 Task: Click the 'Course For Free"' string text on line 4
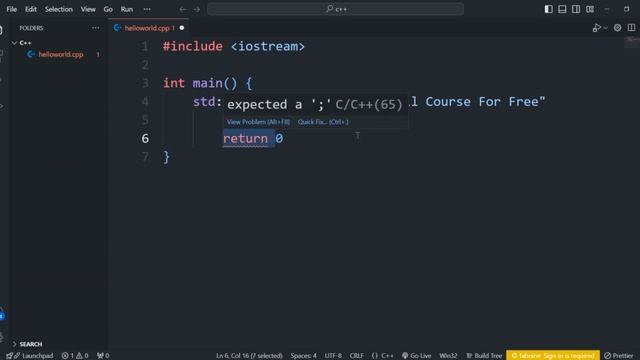485,102
